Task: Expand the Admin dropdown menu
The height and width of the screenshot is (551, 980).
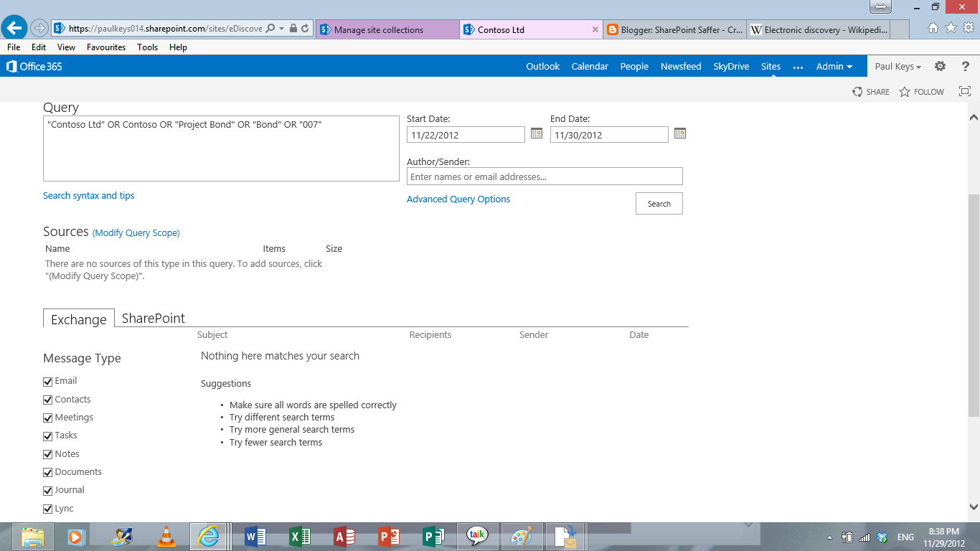Action: point(834,66)
